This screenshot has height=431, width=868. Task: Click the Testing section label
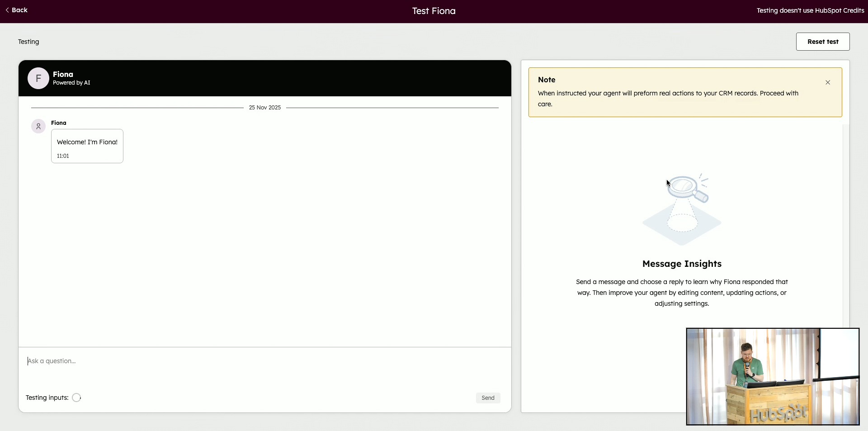28,42
